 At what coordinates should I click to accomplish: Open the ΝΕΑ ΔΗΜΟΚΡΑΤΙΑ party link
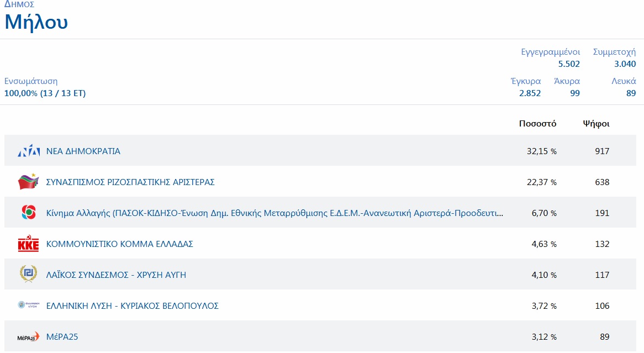pyautogui.click(x=83, y=151)
